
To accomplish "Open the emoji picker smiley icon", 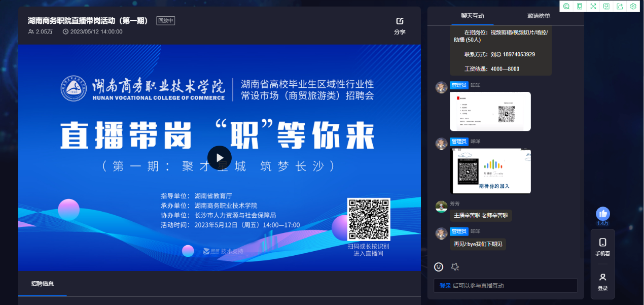I will click(x=439, y=267).
